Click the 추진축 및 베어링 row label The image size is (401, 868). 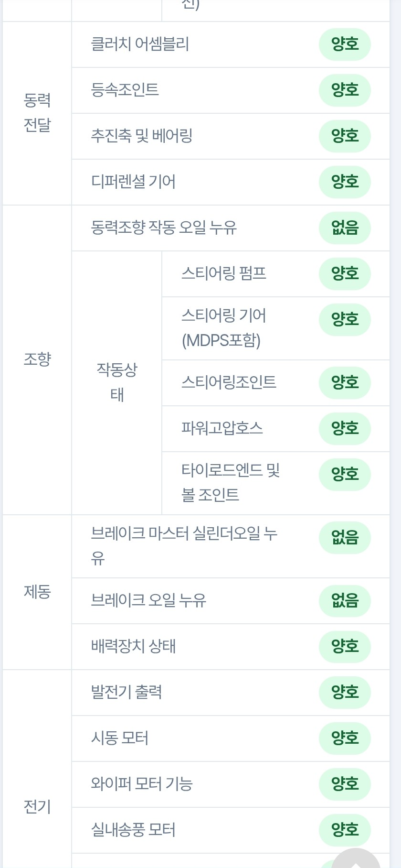141,136
